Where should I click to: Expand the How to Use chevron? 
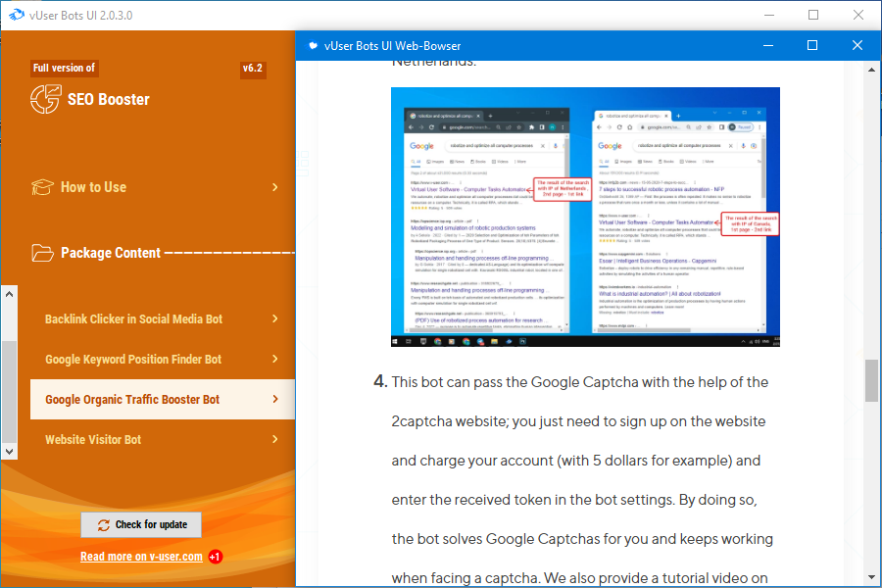(x=275, y=187)
